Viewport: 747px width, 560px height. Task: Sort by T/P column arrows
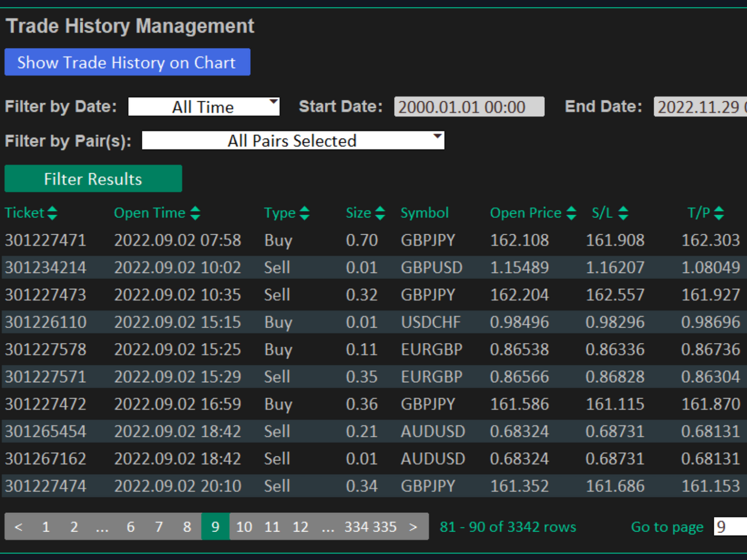718,213
